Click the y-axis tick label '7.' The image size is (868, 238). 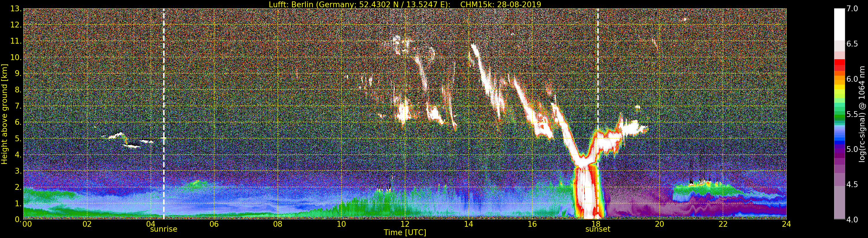[18, 106]
